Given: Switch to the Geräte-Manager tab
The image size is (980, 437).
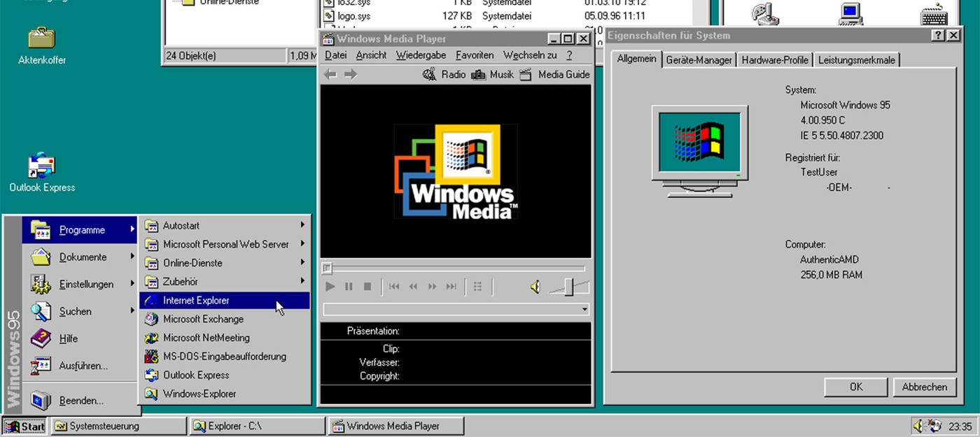Looking at the screenshot, I should [699, 60].
